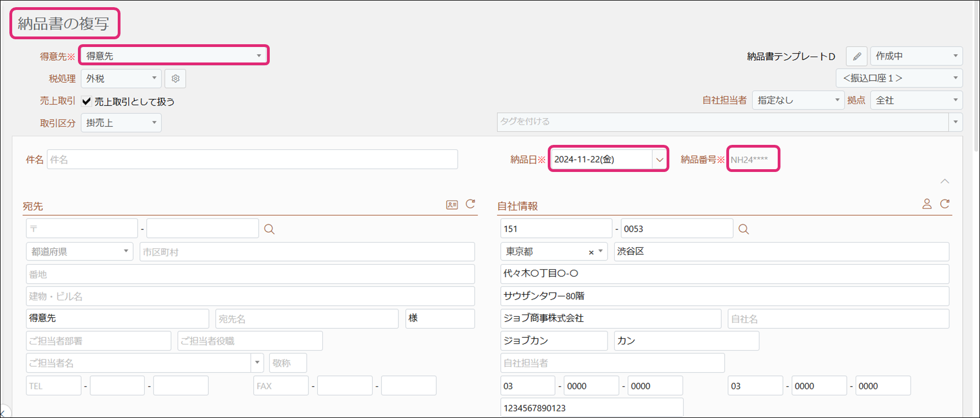Image resolution: width=980 pixels, height=418 pixels.
Task: Collapse section with the upward chevron
Action: pos(945,181)
